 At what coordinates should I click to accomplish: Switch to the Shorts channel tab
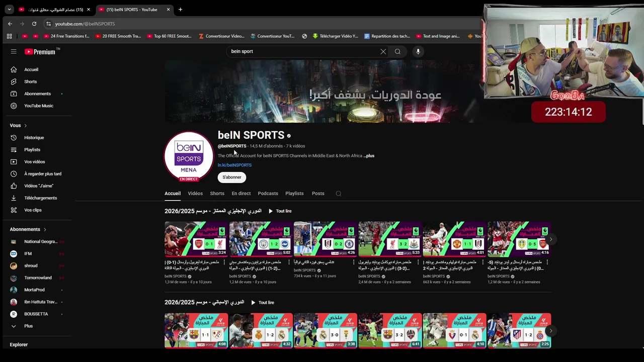(217, 194)
